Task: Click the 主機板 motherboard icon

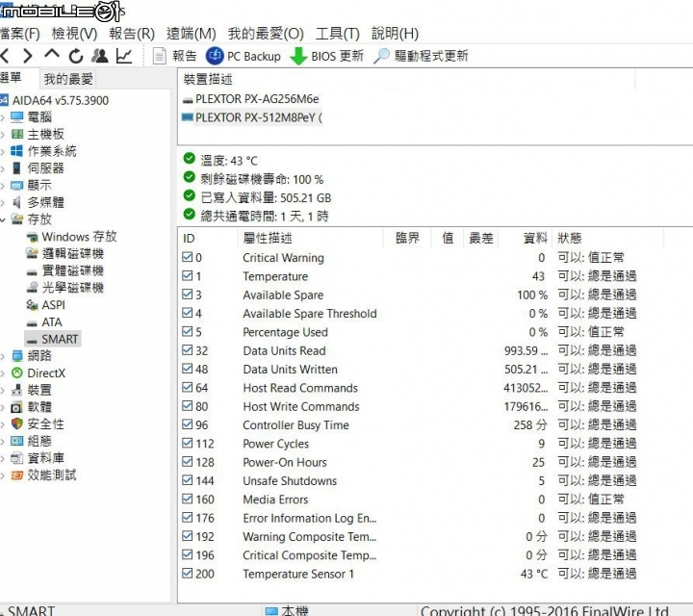Action: [16, 134]
